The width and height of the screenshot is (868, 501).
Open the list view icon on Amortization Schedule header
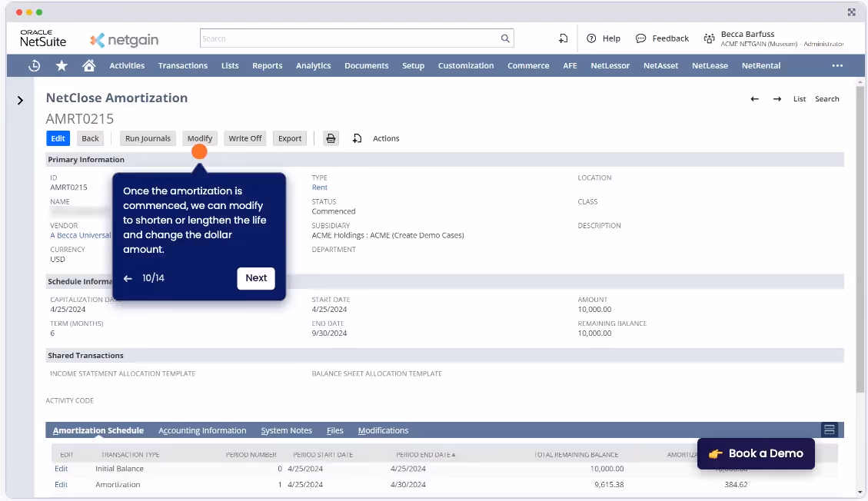click(829, 430)
